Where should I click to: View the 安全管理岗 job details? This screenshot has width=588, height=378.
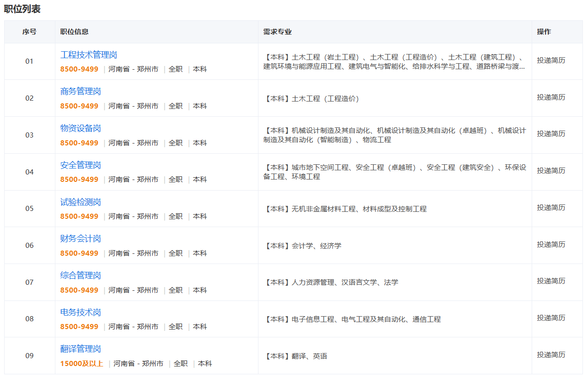(x=80, y=165)
